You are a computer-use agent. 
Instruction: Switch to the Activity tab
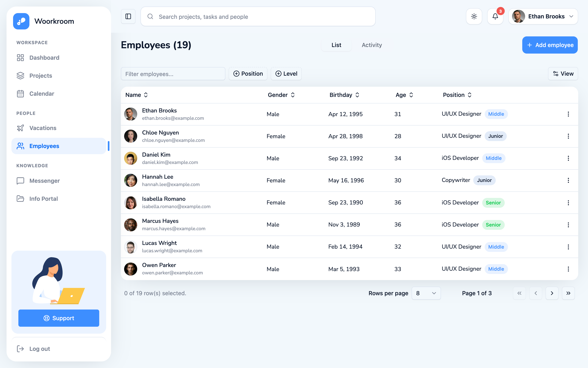tap(372, 45)
